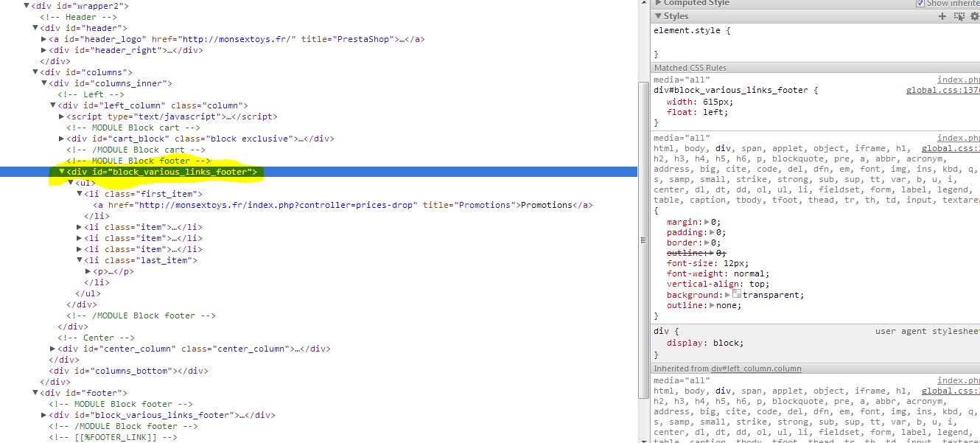The width and height of the screenshot is (980, 443).
Task: Expand the div id="header_right" node
Action: 44,50
